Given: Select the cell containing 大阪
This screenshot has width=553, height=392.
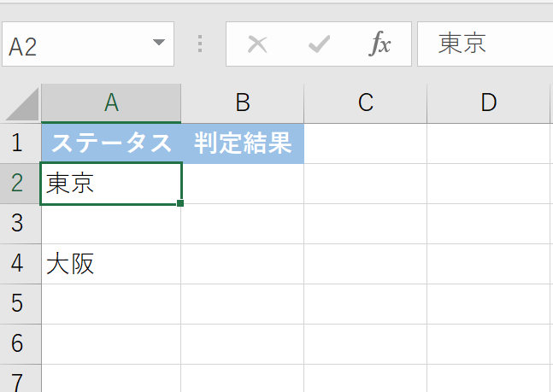Looking at the screenshot, I should (111, 264).
